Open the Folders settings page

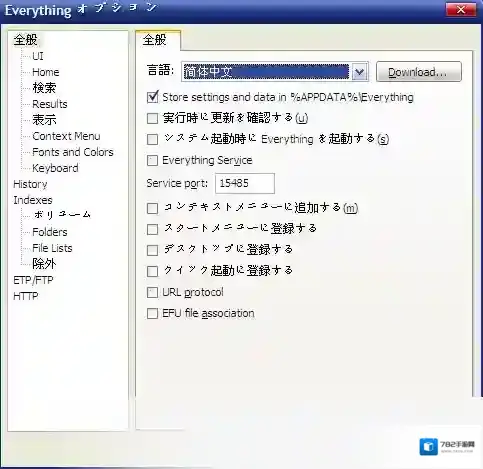(50, 232)
